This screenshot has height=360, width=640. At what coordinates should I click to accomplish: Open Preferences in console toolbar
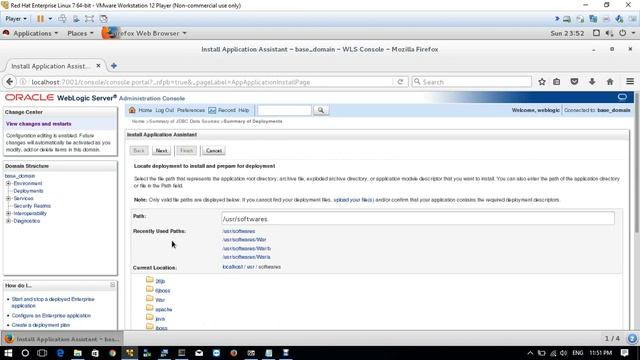191,110
